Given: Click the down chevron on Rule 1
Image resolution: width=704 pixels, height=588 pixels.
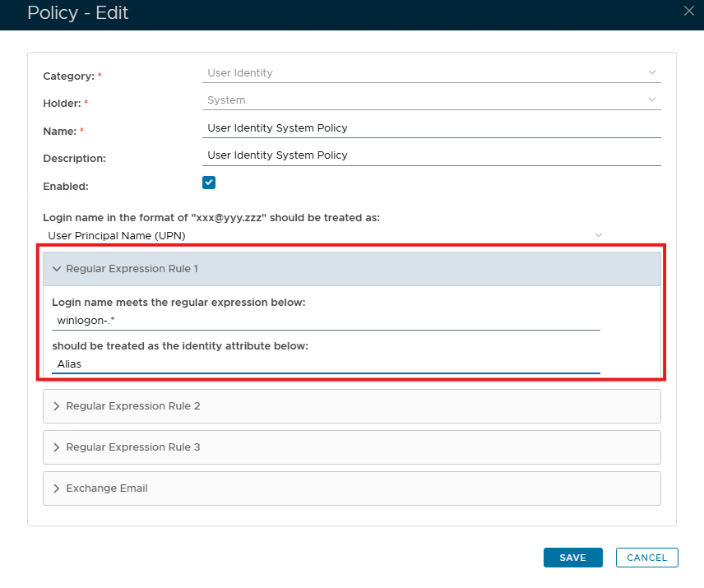Looking at the screenshot, I should pos(57,269).
